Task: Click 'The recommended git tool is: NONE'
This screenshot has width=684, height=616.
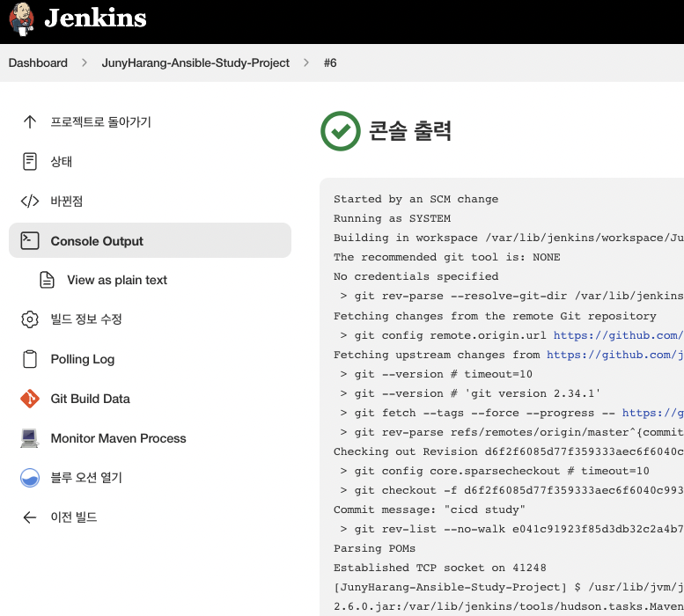Action: (446, 257)
